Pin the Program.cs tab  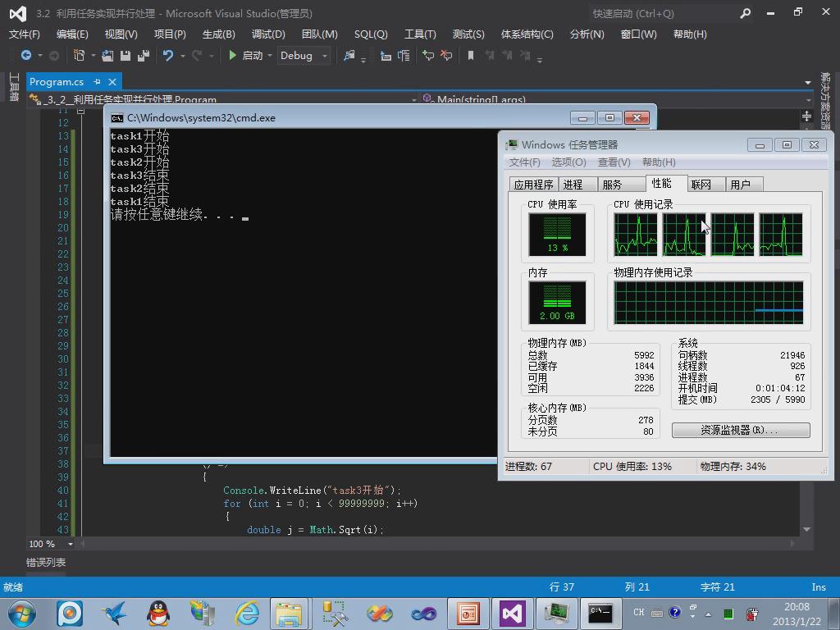[x=97, y=81]
